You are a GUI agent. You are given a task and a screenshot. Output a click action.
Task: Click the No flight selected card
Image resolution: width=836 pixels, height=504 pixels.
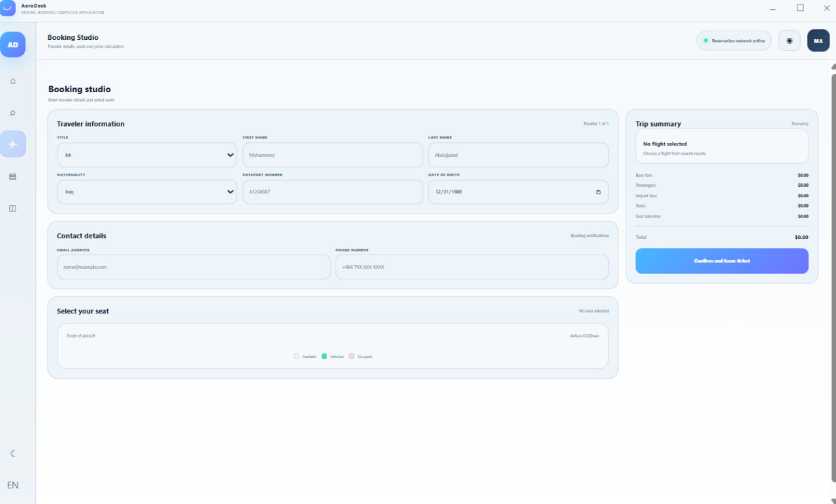(x=722, y=146)
